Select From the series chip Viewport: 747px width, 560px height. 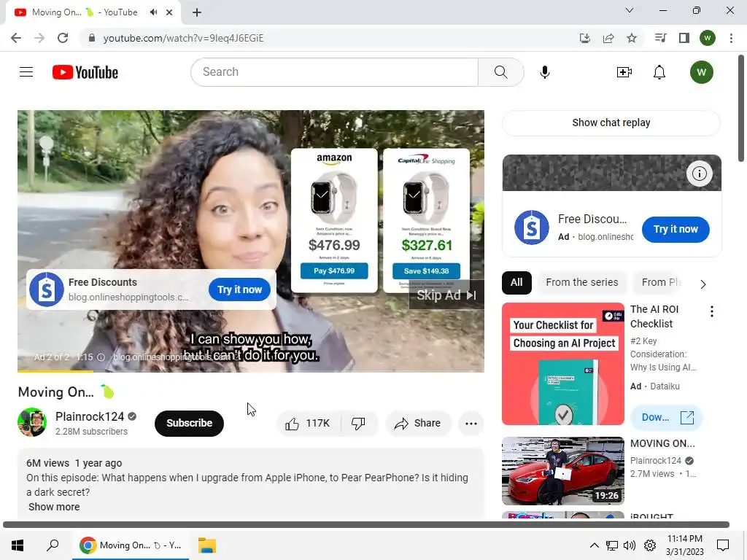(581, 282)
